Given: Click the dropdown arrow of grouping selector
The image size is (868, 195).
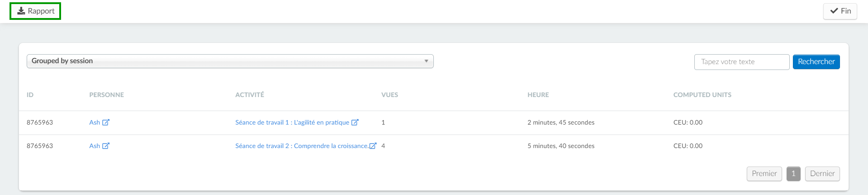Looking at the screenshot, I should click(426, 61).
